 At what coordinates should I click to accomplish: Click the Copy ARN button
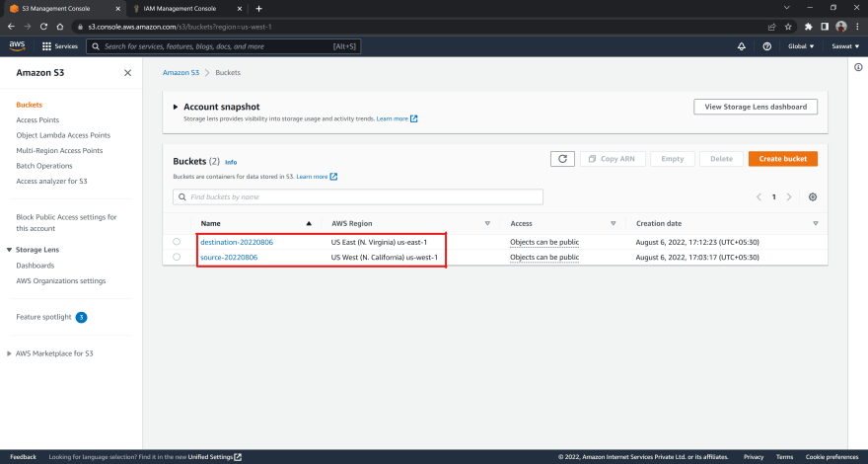[613, 159]
